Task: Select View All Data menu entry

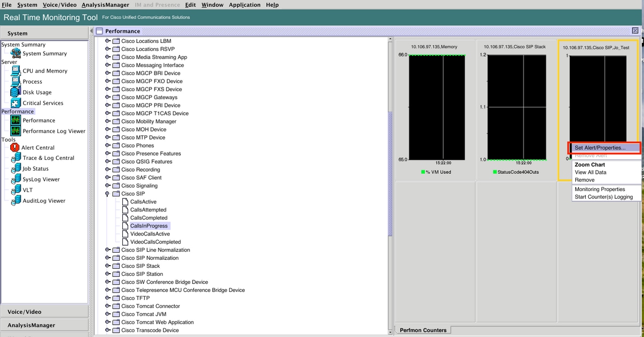Action: (x=606, y=172)
